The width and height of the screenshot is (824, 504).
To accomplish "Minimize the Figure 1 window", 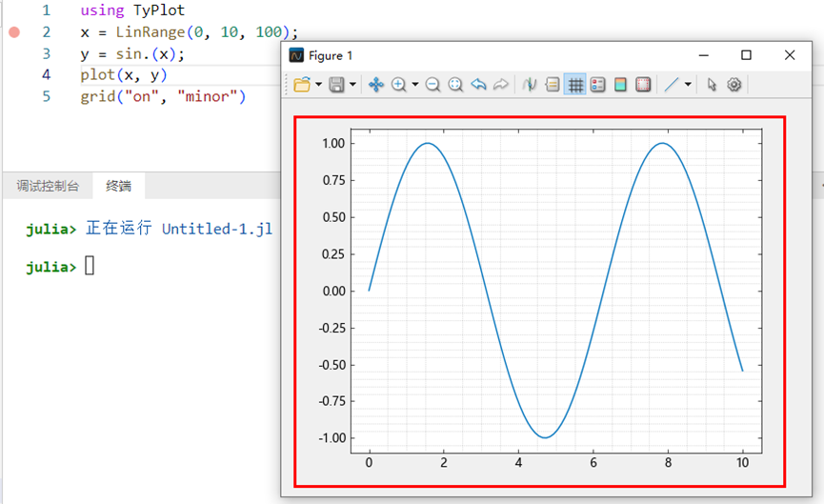I will point(704,55).
